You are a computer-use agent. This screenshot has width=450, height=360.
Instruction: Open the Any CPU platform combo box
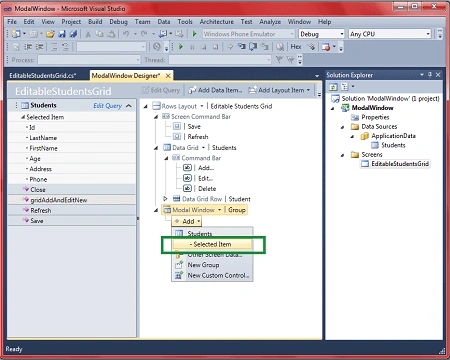(x=390, y=34)
